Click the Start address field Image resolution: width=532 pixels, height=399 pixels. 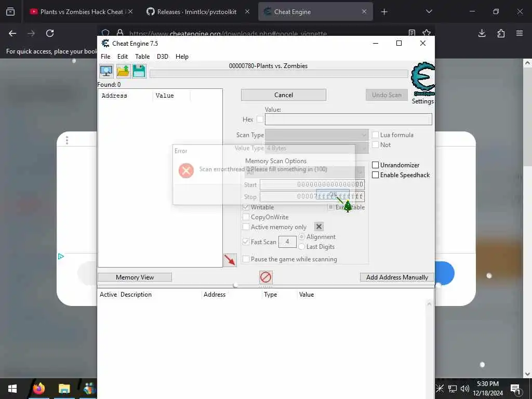point(312,184)
